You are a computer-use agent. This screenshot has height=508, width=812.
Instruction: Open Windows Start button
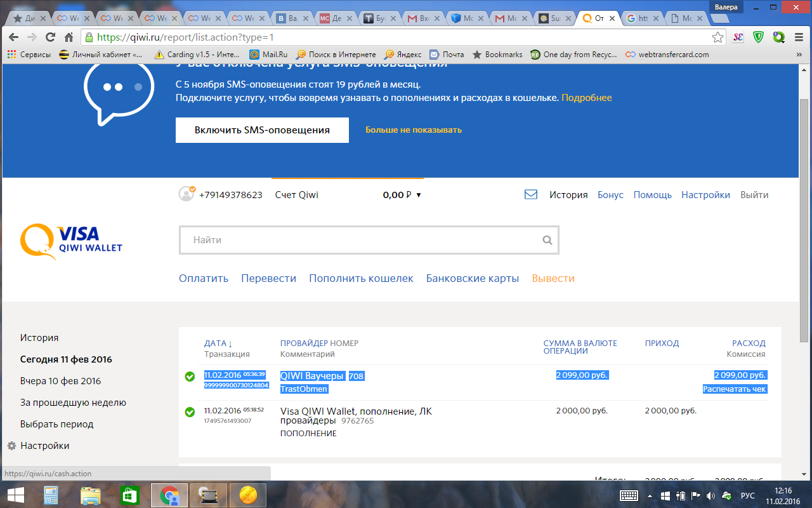pos(15,495)
